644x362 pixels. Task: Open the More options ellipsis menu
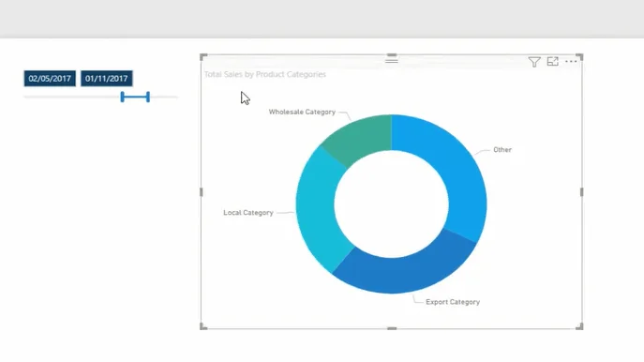click(571, 62)
